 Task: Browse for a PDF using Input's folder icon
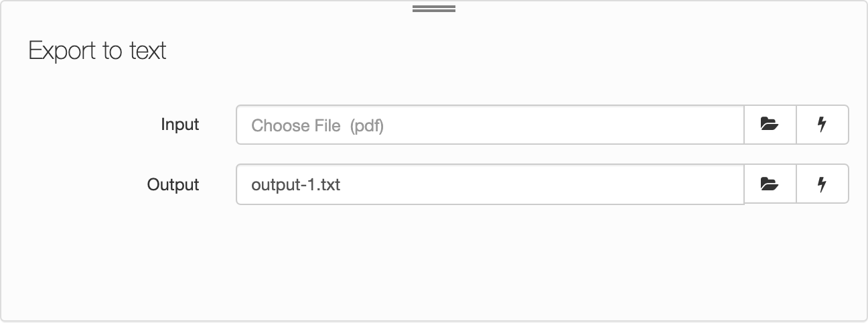[770, 125]
